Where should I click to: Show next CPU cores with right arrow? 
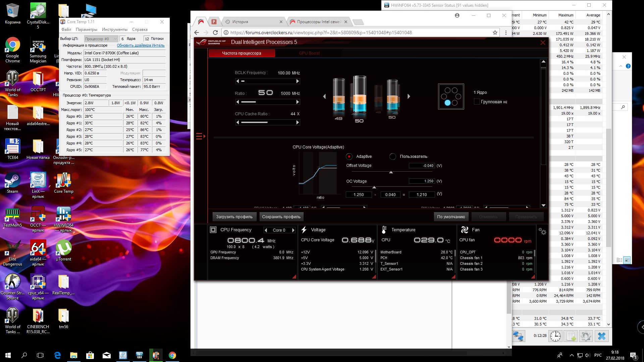click(x=409, y=97)
